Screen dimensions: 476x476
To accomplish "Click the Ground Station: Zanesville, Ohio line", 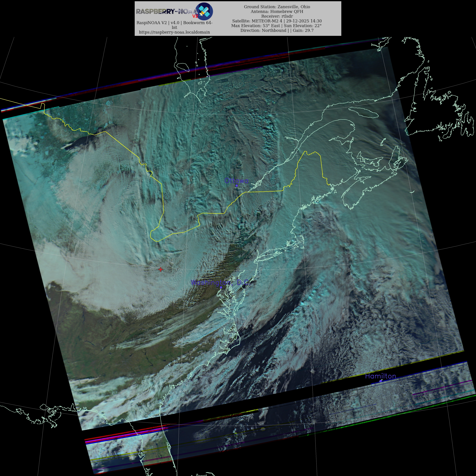I will (x=277, y=7).
